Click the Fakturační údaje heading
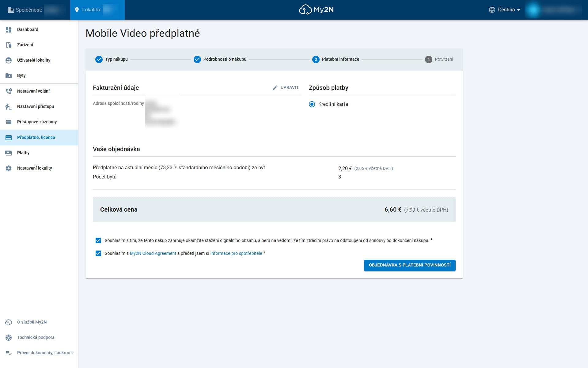 pos(116,88)
